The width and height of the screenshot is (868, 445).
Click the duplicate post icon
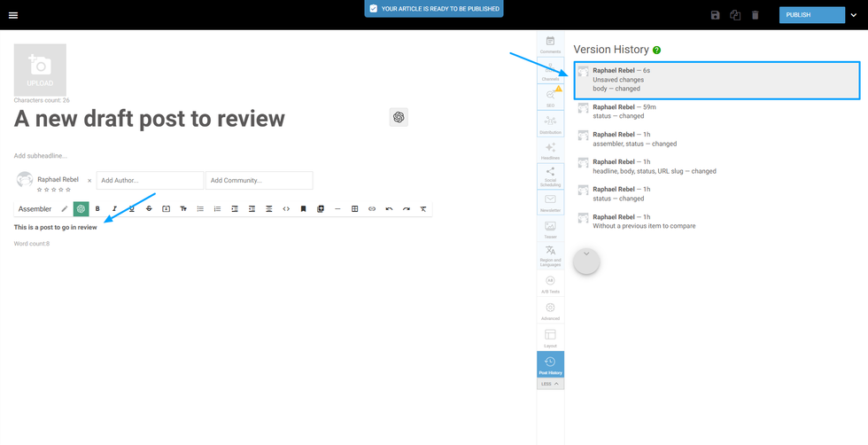pyautogui.click(x=735, y=15)
